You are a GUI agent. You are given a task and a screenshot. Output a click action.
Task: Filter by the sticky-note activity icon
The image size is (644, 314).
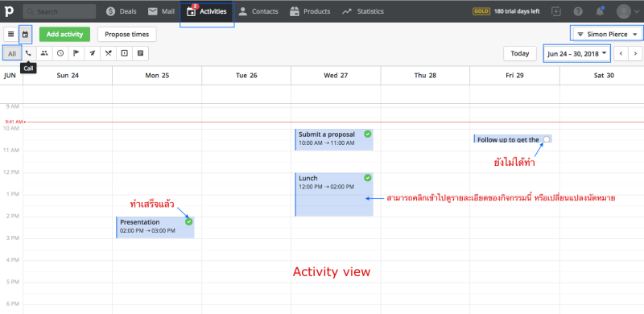click(140, 53)
